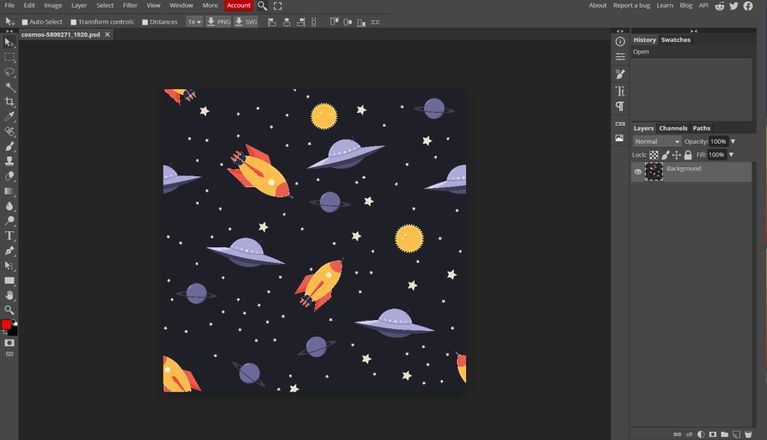Open the Normal blend mode dropdown
767x440 pixels.
[x=656, y=141]
